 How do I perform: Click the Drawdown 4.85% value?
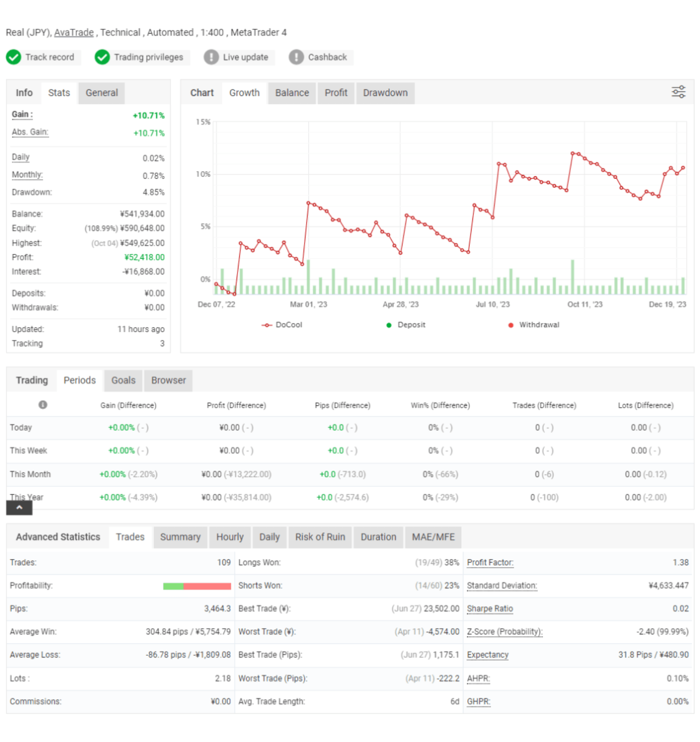pyautogui.click(x=154, y=193)
